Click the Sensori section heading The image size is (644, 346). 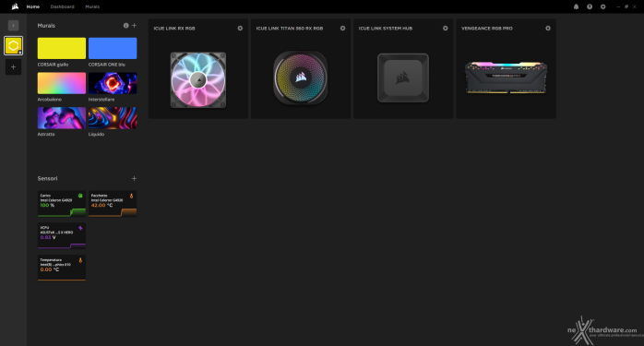[x=47, y=178]
